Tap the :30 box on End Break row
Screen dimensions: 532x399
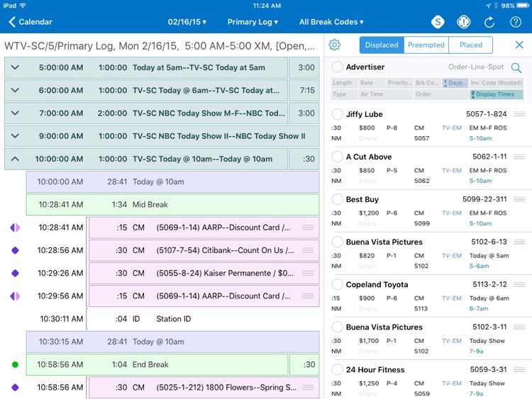click(x=305, y=364)
